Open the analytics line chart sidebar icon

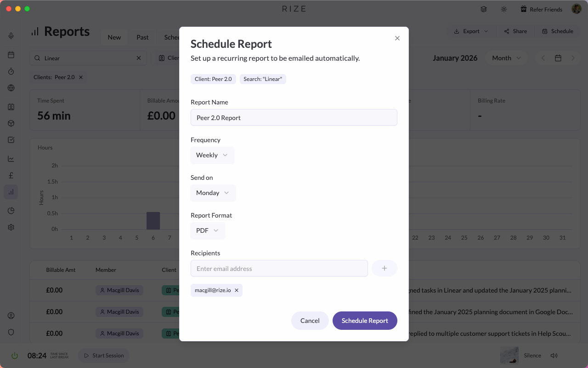pos(11,158)
